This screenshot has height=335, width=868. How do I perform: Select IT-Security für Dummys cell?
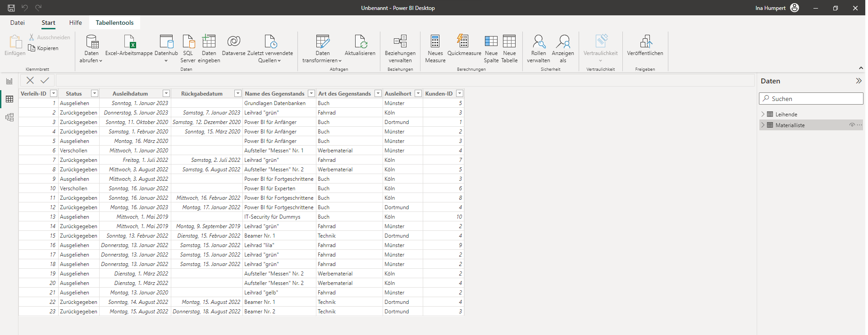(x=279, y=217)
